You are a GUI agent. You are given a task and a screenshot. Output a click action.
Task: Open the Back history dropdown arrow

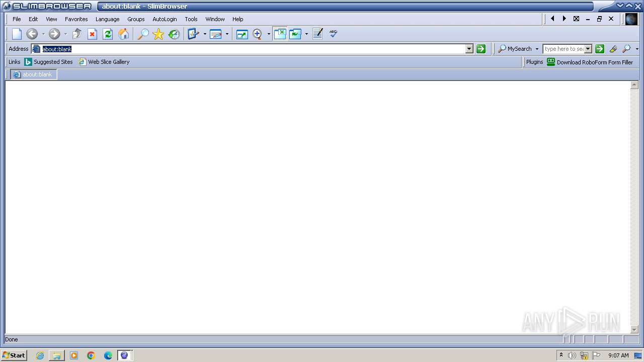pos(43,34)
